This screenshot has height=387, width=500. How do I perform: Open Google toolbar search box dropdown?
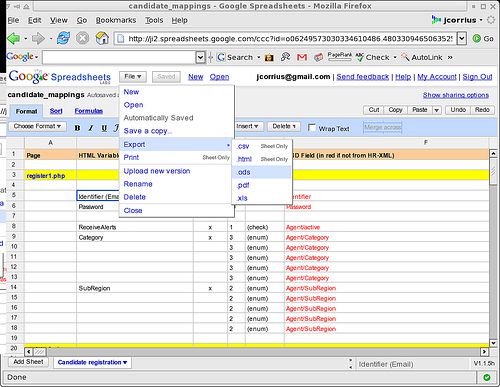tap(200, 57)
